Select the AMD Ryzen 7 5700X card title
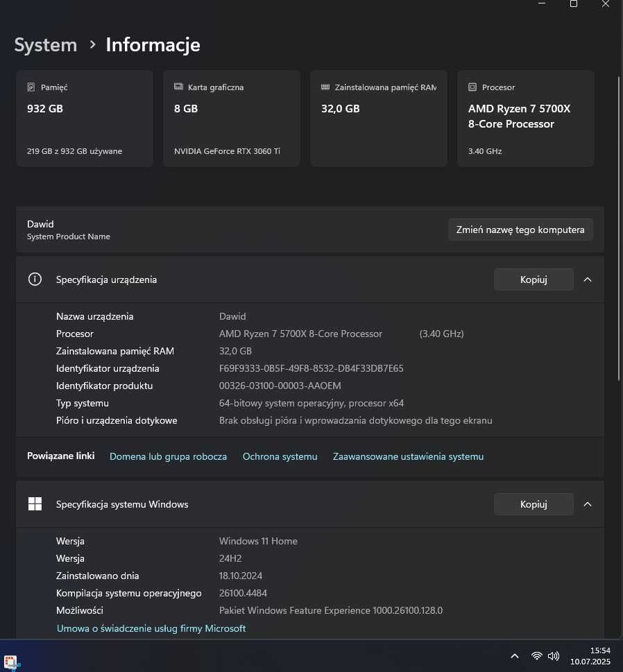 pyautogui.click(x=519, y=116)
